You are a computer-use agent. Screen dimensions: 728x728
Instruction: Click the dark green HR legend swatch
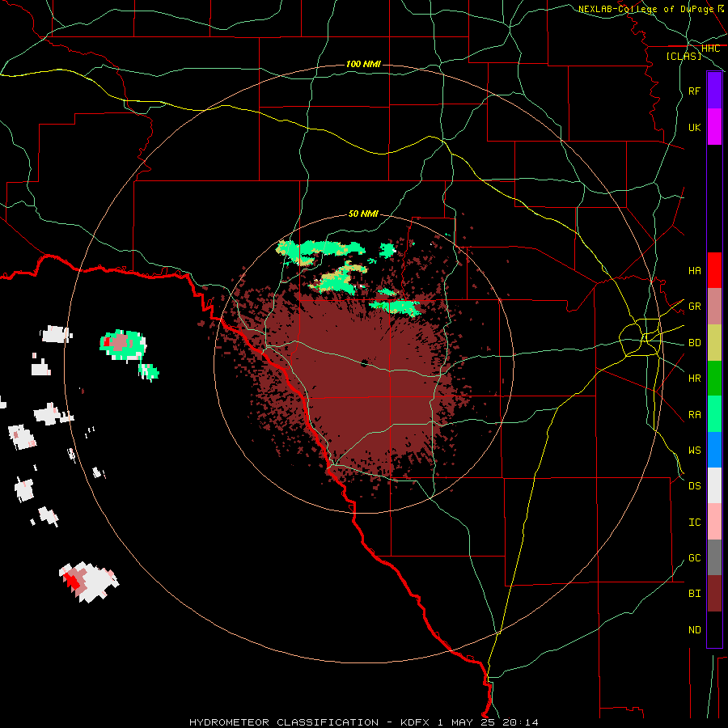714,379
